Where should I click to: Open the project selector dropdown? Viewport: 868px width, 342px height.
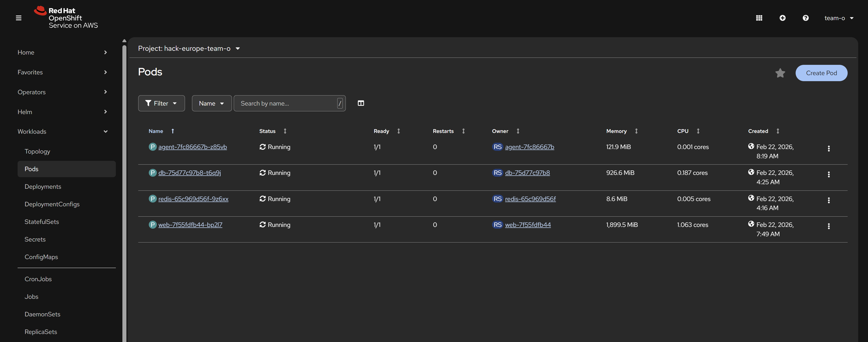[x=189, y=48]
